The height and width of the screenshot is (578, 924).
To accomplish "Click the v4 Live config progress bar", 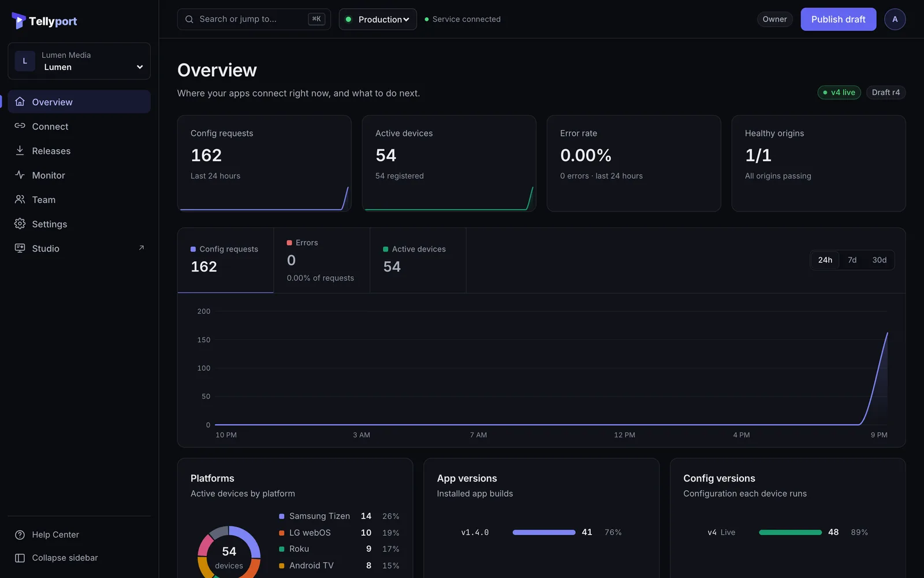I will point(790,532).
